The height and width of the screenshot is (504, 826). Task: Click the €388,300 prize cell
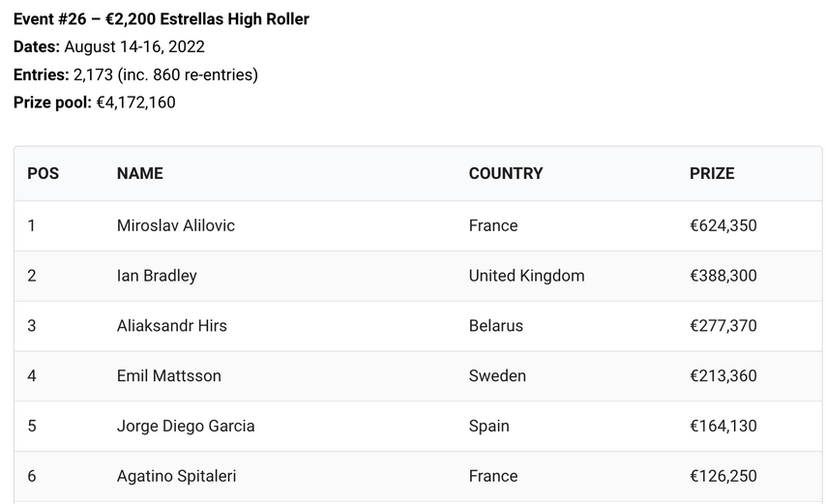click(723, 276)
